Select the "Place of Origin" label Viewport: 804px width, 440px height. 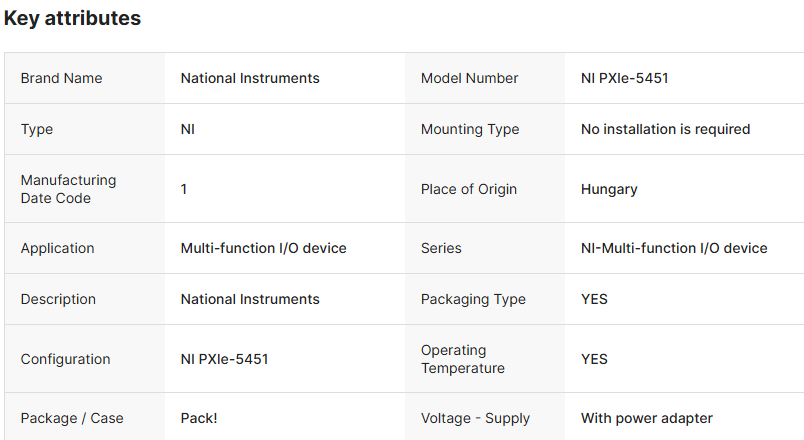[x=469, y=189]
